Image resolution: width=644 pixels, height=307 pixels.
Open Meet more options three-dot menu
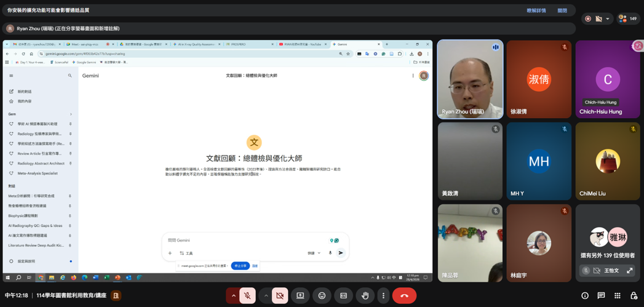coord(383,295)
